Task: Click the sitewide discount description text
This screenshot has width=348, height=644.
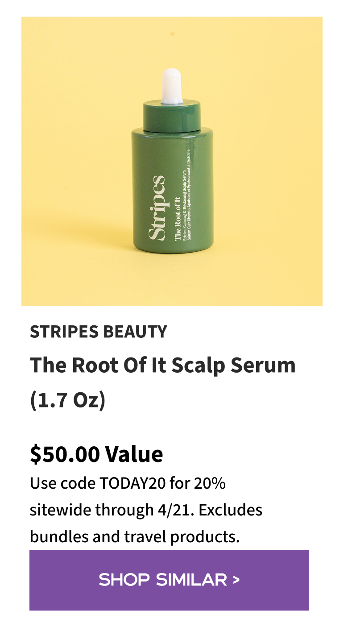Action: coord(147,510)
